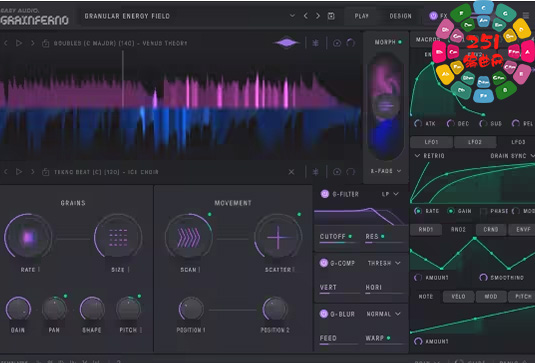Toggle the G-FILTER power button

324,194
